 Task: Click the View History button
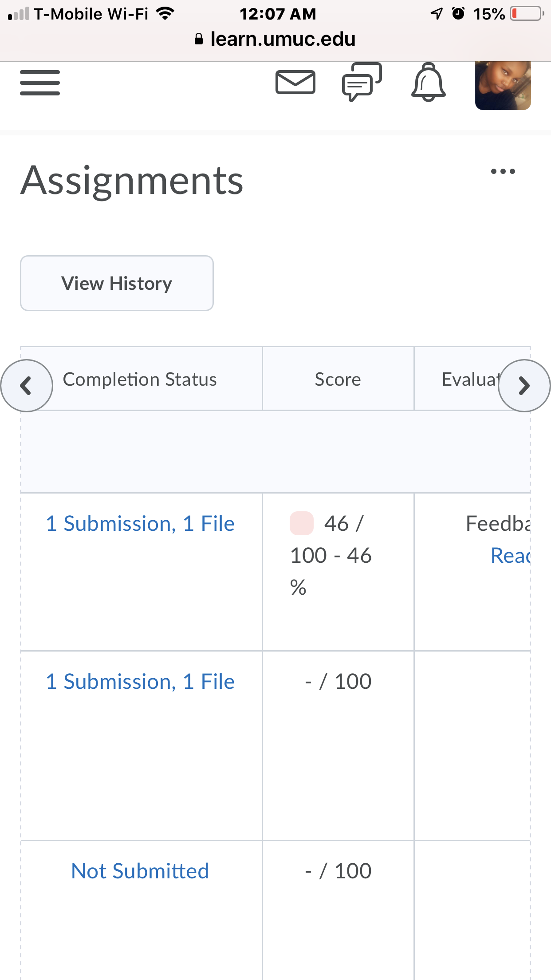(x=117, y=283)
